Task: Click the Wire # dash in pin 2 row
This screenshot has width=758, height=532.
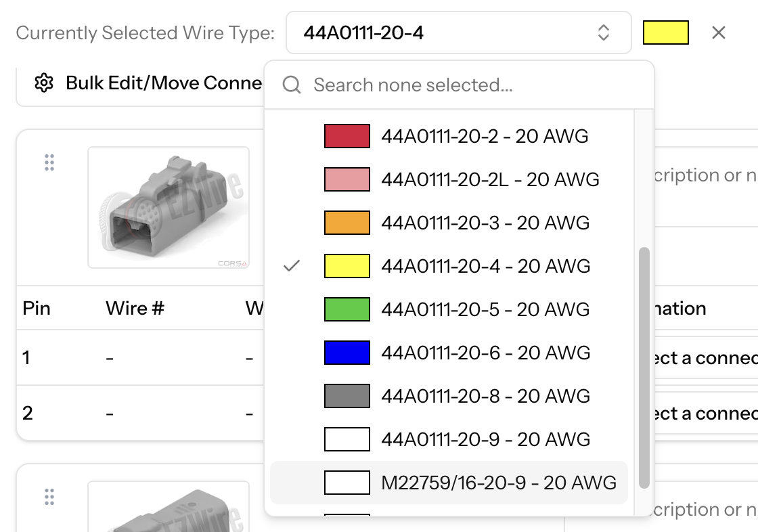Action: [x=110, y=414]
